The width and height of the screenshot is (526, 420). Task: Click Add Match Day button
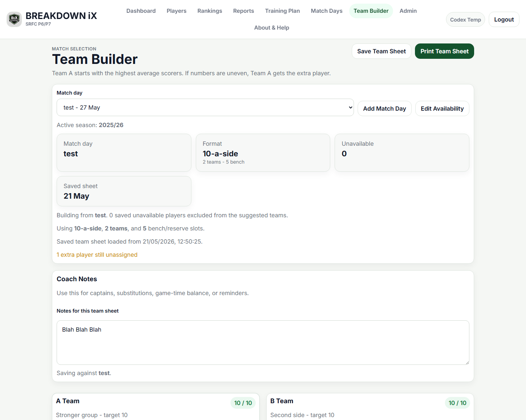[x=384, y=108]
